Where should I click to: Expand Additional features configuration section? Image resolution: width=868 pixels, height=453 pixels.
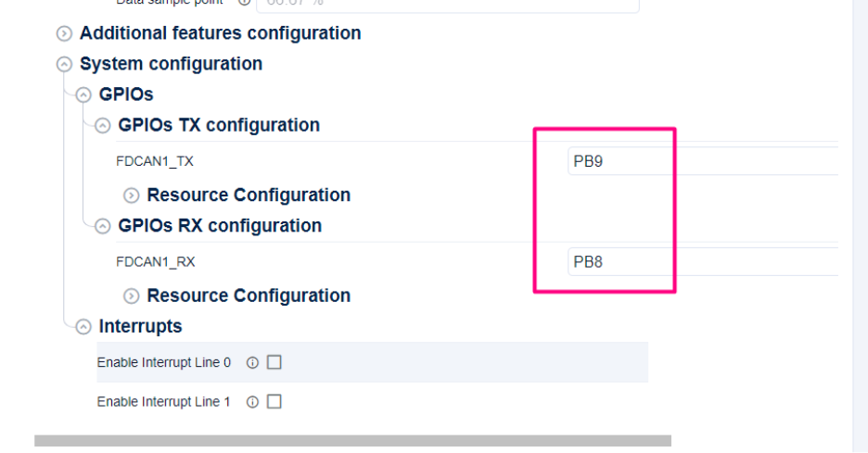[63, 34]
